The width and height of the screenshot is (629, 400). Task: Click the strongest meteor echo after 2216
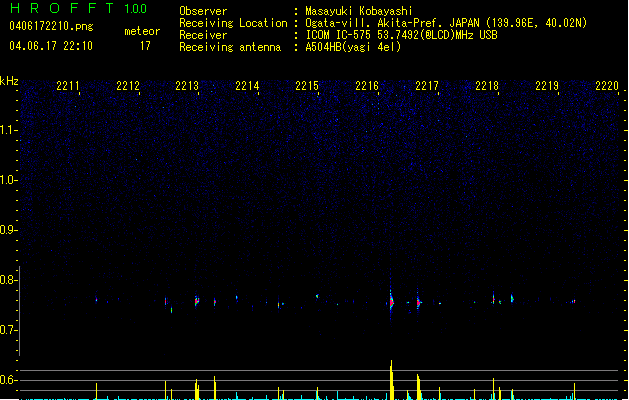391,301
